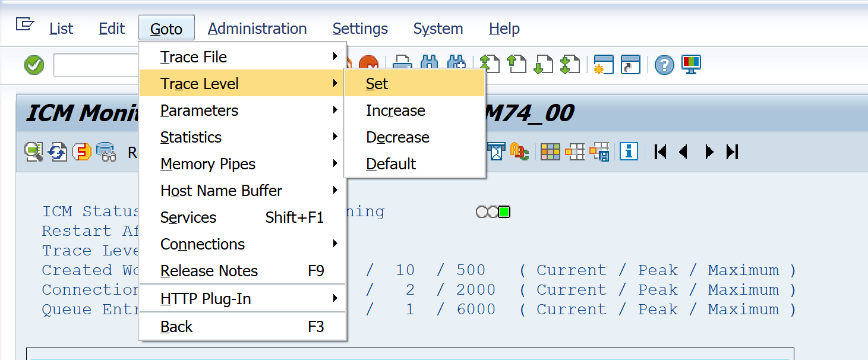The width and height of the screenshot is (868, 360).
Task: Click the Help question mark icon
Action: 664,65
